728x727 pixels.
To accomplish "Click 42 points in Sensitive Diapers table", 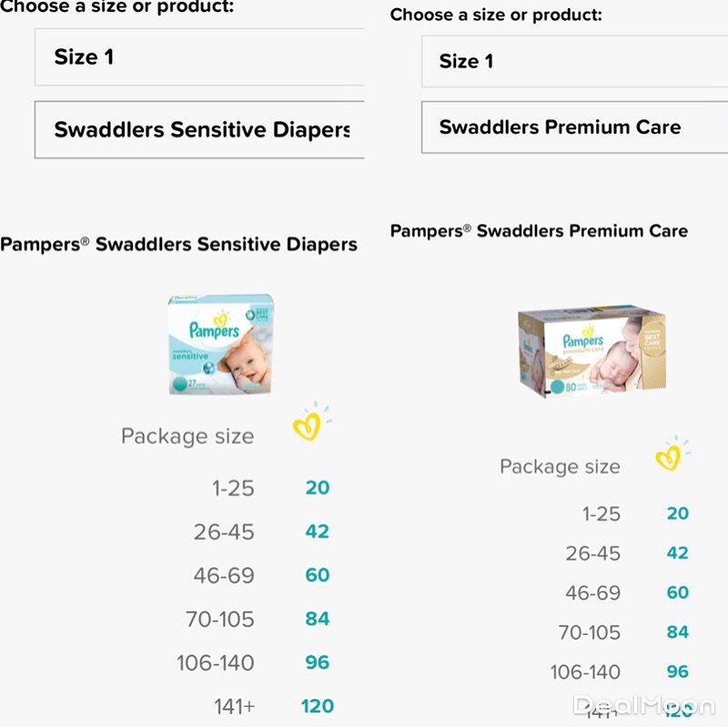I will [x=317, y=531].
